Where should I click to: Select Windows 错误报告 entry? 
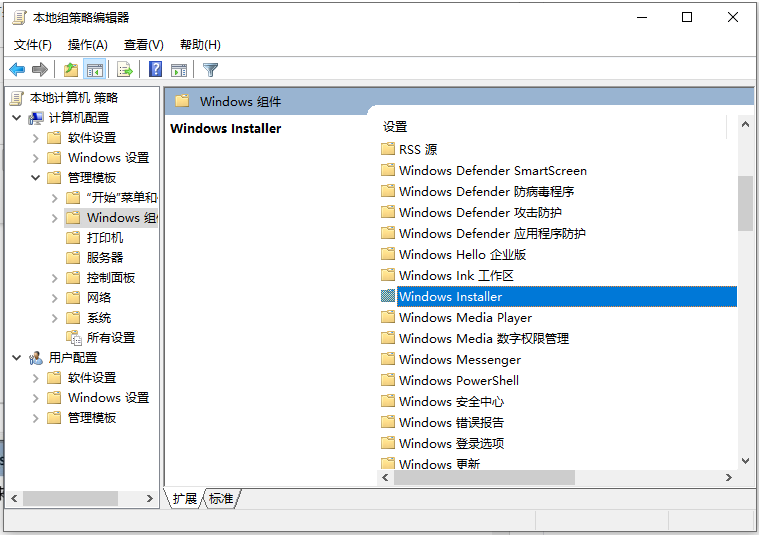pos(451,422)
